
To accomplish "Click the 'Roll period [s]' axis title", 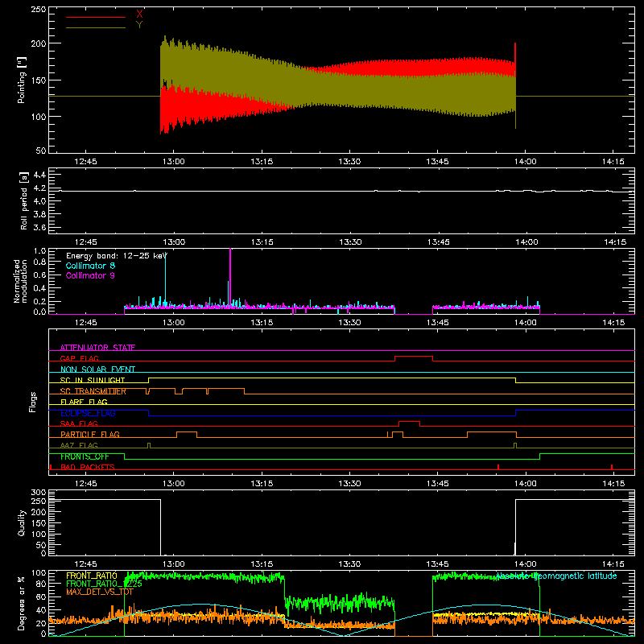I will click(x=24, y=200).
